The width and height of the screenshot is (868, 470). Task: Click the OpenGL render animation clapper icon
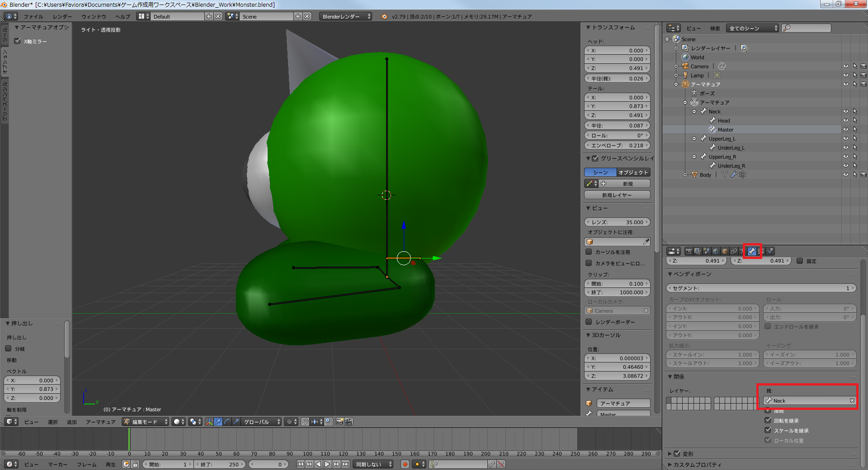point(349,422)
